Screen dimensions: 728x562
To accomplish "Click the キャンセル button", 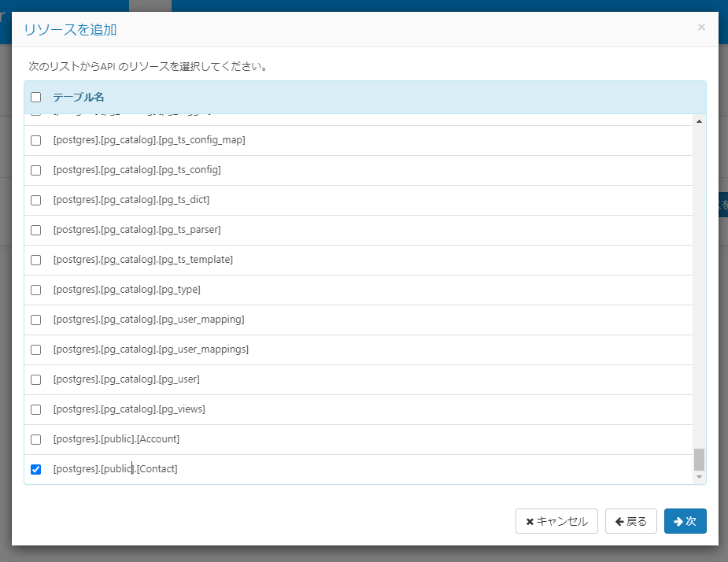I will tap(556, 521).
